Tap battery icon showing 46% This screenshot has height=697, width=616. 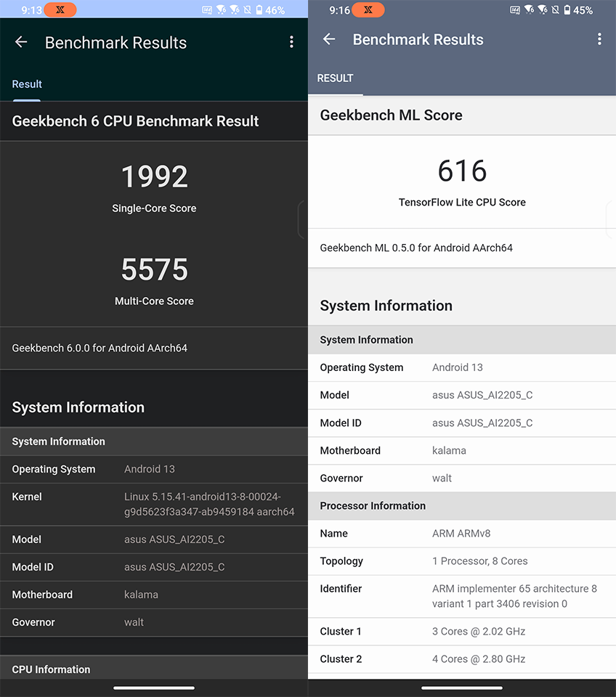[x=259, y=9]
